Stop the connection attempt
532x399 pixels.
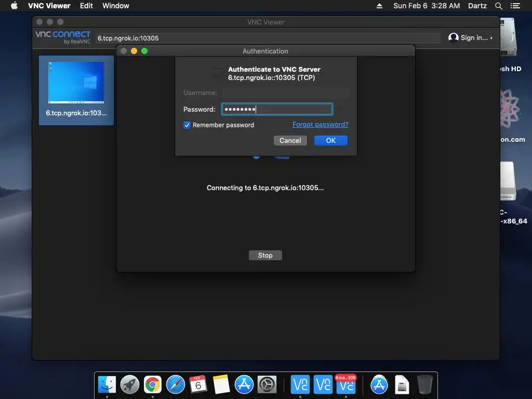265,255
